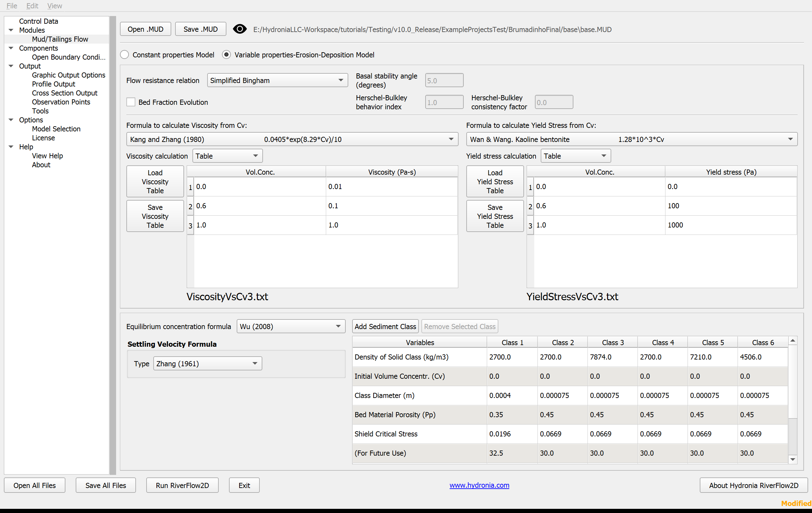The height and width of the screenshot is (513, 812).
Task: Click Class 5 density cell 7210.0
Action: (x=713, y=357)
